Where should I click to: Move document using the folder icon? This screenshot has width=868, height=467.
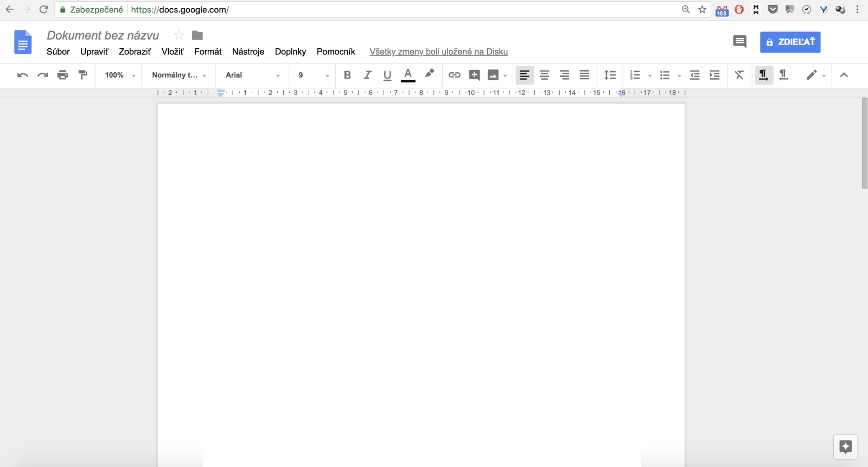point(197,35)
